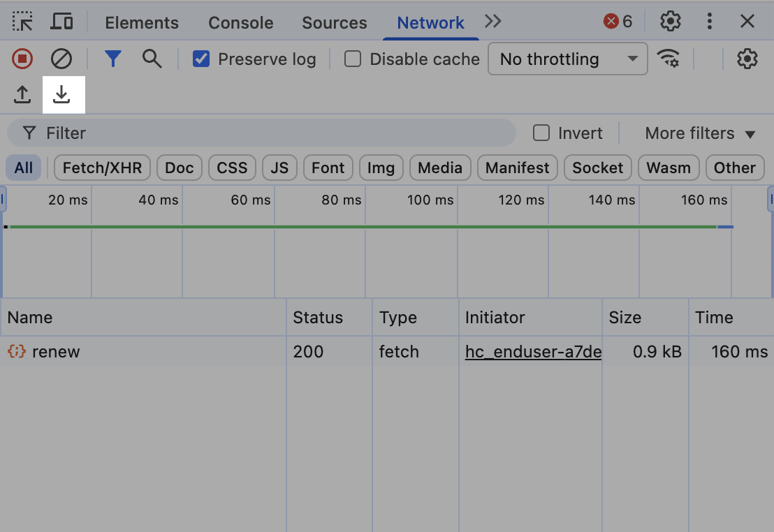Sort requests by the Status column

[329, 318]
